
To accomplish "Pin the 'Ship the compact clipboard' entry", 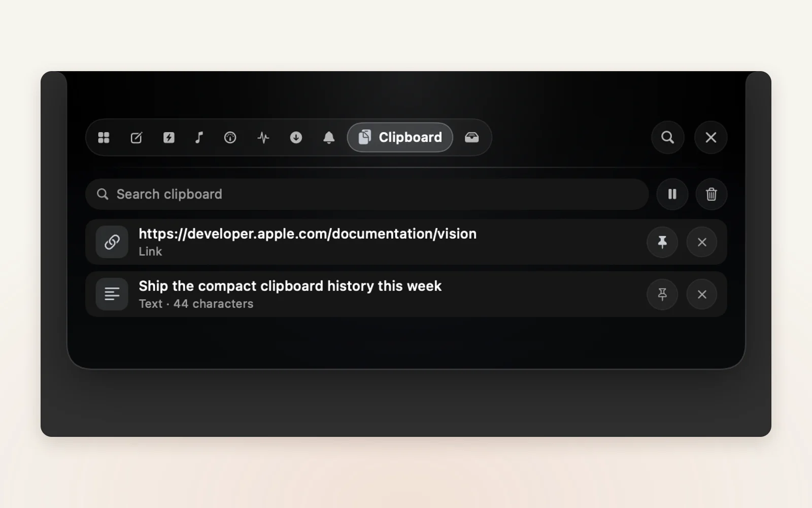I will pos(662,294).
